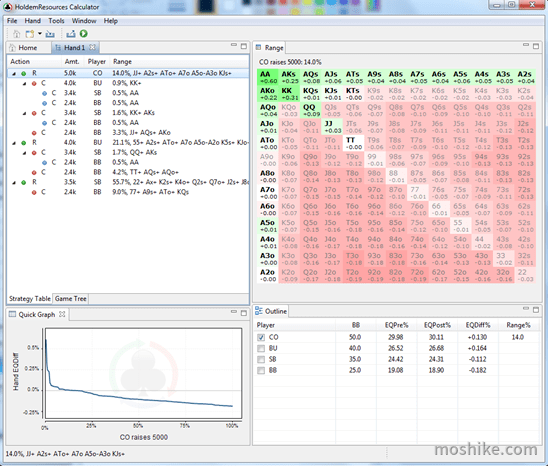
Task: Click the new hand toolbar icon
Action: [x=30, y=34]
